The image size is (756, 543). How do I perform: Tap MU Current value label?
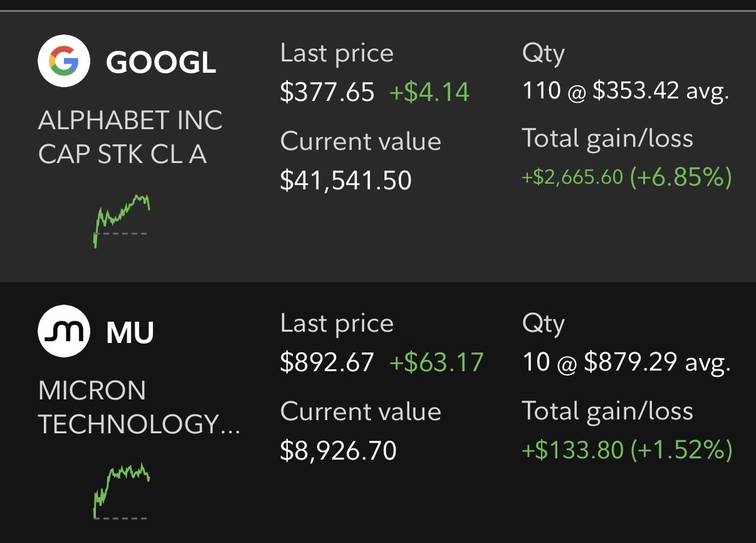coord(361,412)
